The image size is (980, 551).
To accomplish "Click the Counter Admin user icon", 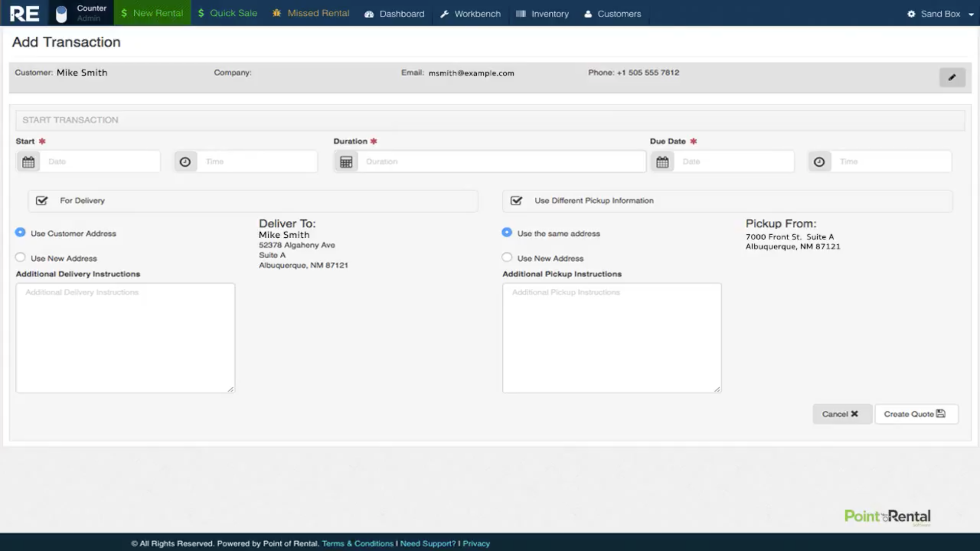I will point(61,14).
